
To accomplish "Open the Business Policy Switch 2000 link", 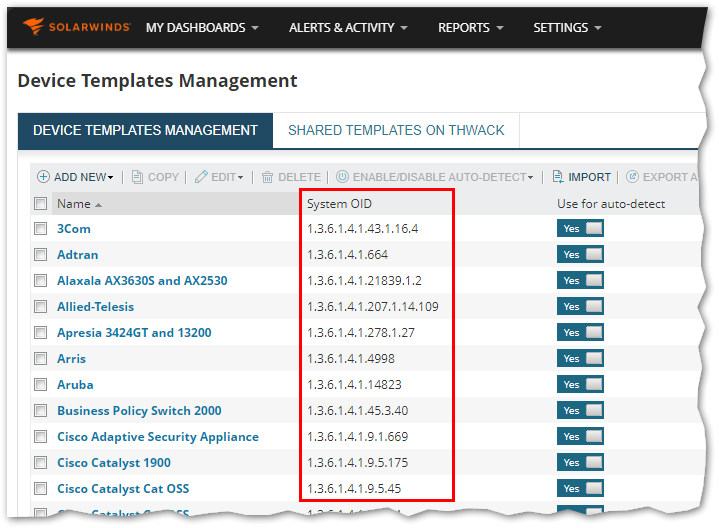I will tap(139, 411).
